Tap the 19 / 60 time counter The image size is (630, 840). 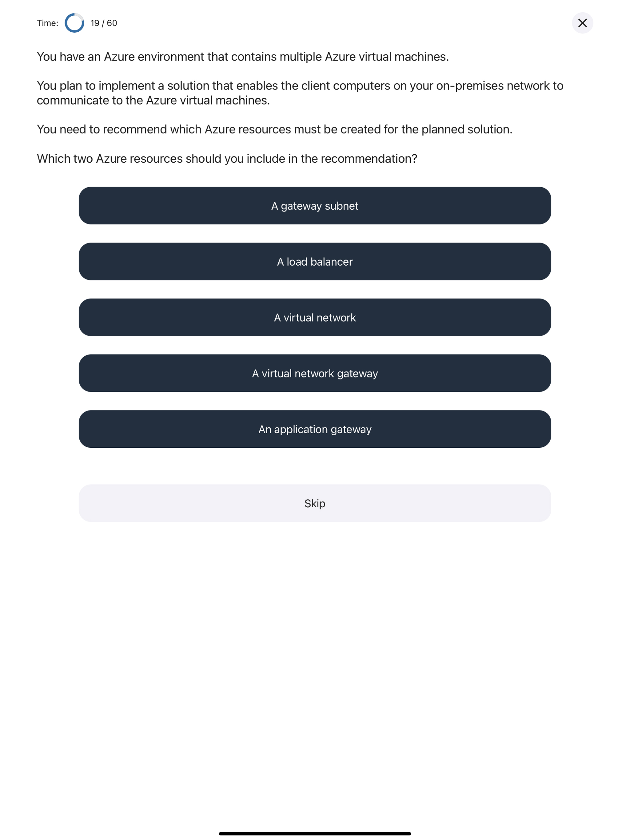point(104,23)
